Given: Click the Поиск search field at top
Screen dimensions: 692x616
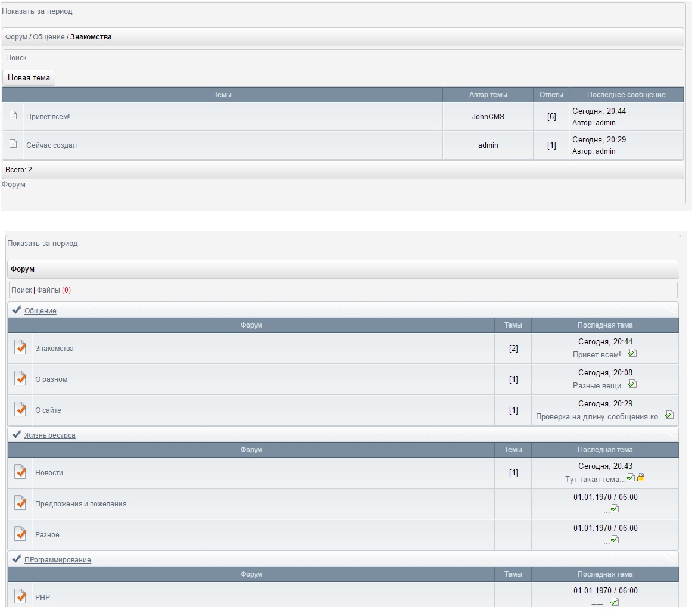Looking at the screenshot, I should 342,58.
